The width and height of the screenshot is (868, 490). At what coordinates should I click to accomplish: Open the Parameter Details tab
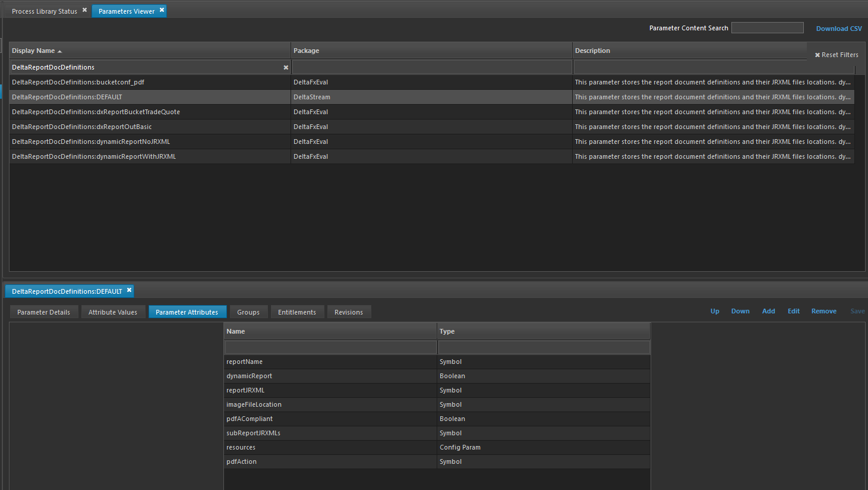click(43, 312)
